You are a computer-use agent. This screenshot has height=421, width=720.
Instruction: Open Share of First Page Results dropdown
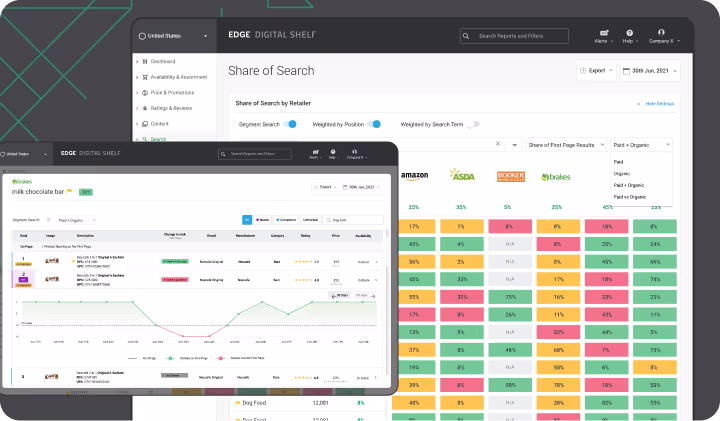(x=566, y=145)
